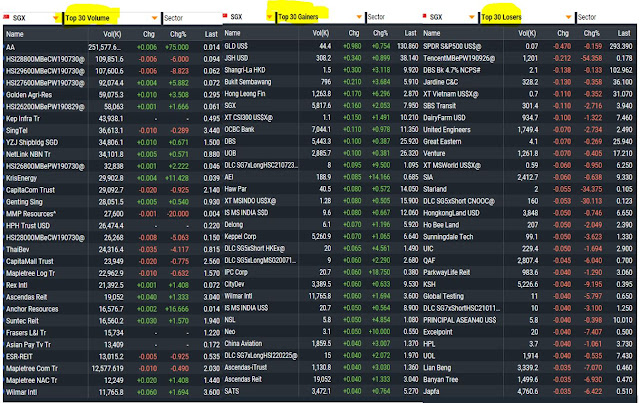Image resolution: width=640 pixels, height=403 pixels.
Task: Sort volume panel by Name header
Action: (x=15, y=34)
